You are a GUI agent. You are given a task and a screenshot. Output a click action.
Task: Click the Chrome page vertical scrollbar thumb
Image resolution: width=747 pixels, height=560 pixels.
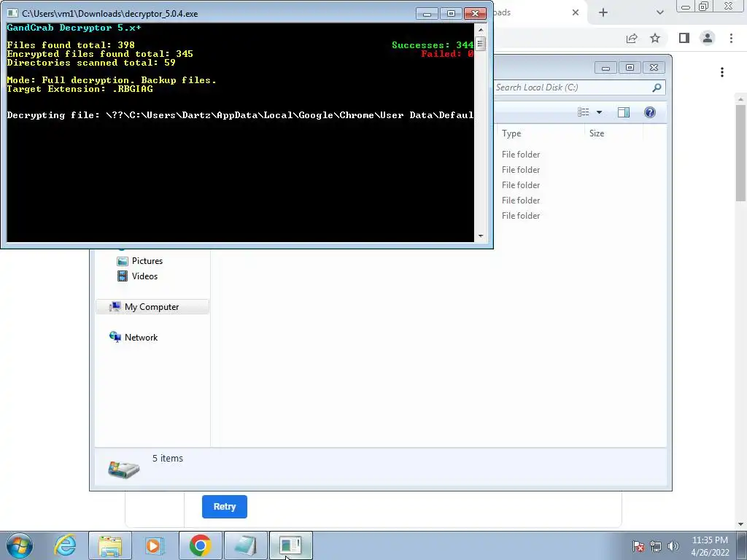tap(740, 152)
